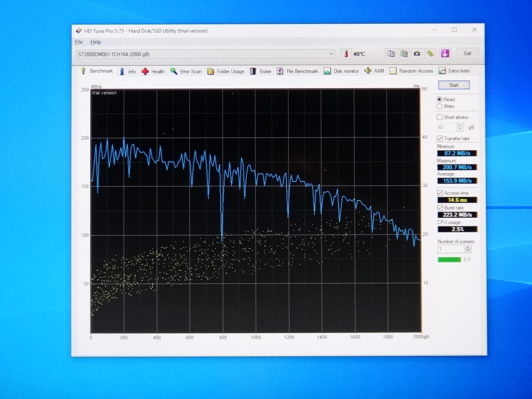
Task: Close the HD Tune Pro window
Action: (x=474, y=29)
